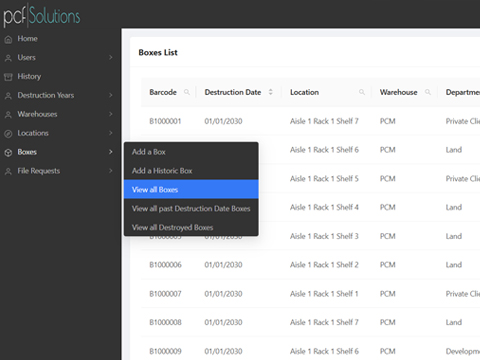Click location Aisle 1 Rack 1 Shelf 5
Image resolution: width=480 pixels, height=360 pixels.
click(324, 179)
